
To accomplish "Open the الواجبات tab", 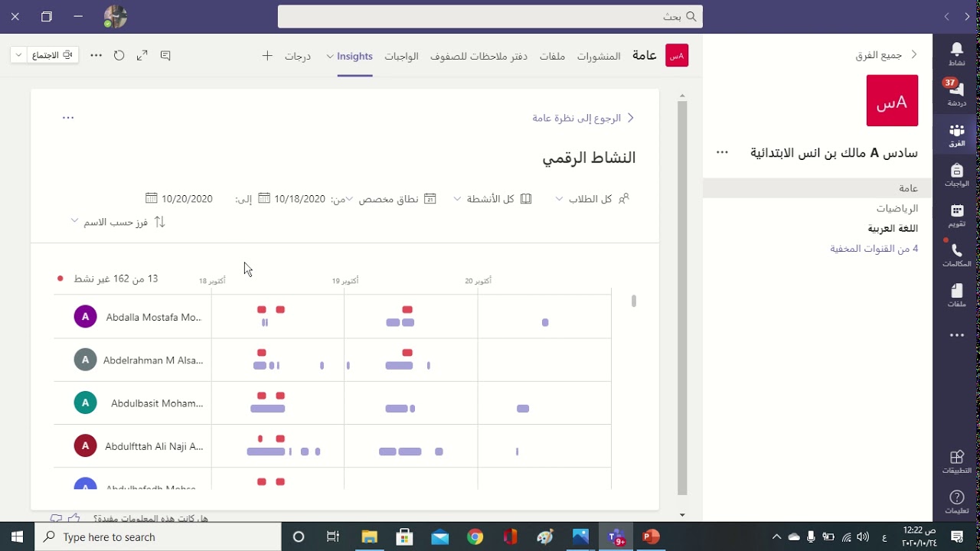I will (401, 56).
